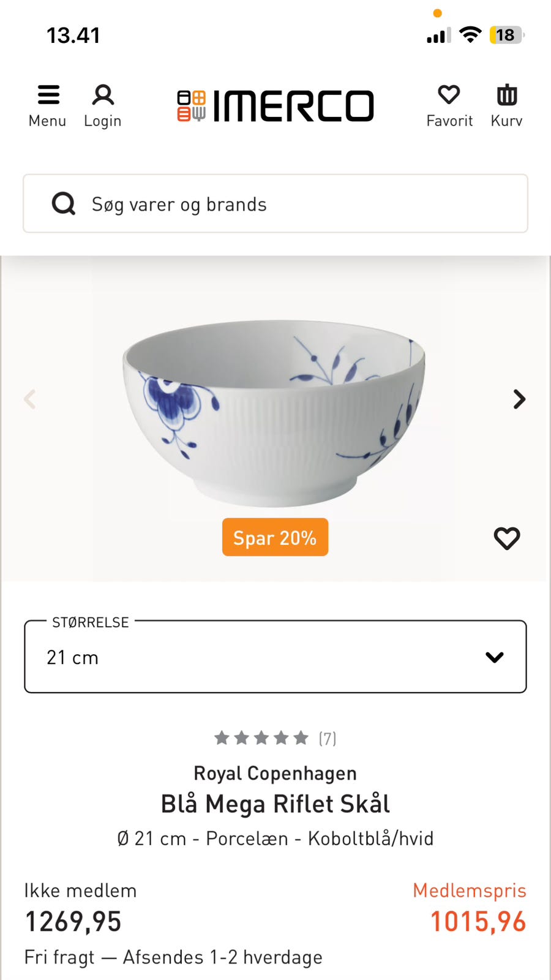Click the next-image arrow on the carousel
Screen dimensions: 551x980
pos(520,399)
